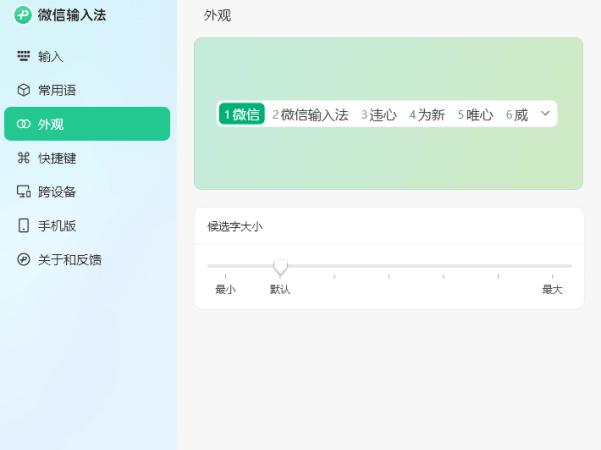This screenshot has height=450, width=601.
Task: Choose candidate 2 微信输入法
Action: tap(310, 114)
